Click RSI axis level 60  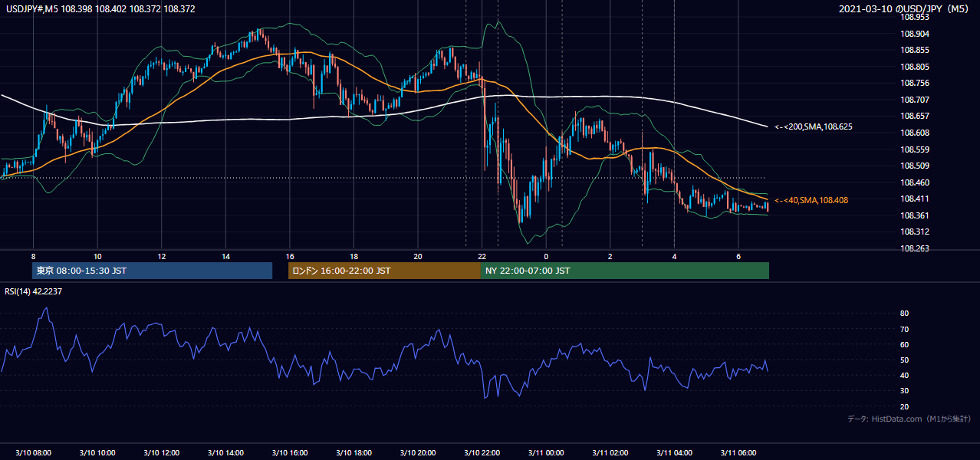[x=905, y=344]
